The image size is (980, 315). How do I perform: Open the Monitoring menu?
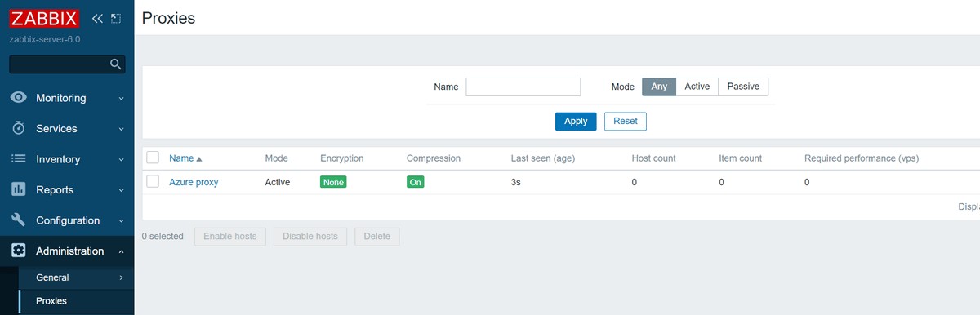point(67,98)
